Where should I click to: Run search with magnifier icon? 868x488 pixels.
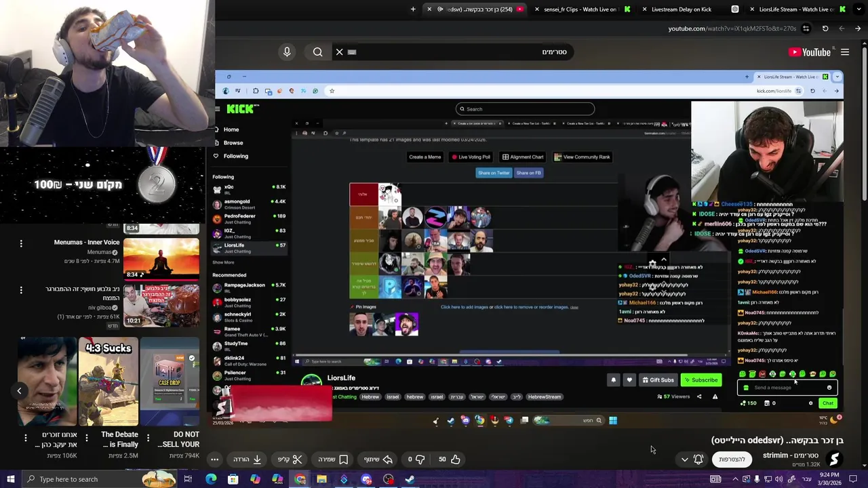point(318,52)
